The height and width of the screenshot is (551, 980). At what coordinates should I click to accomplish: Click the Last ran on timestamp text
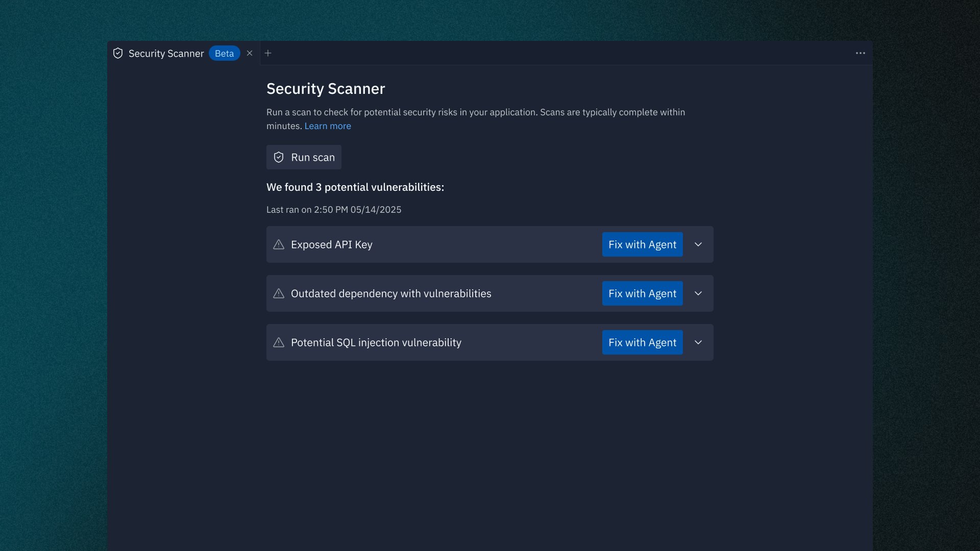pyautogui.click(x=334, y=210)
